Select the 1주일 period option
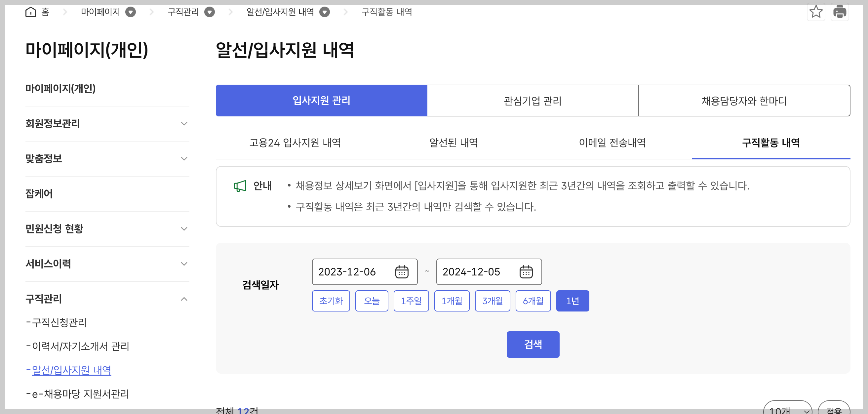The height and width of the screenshot is (414, 868). coord(411,301)
